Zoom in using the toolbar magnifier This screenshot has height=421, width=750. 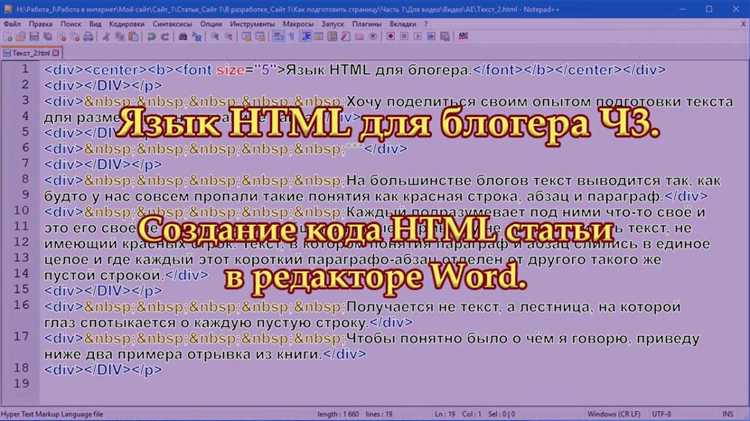[215, 36]
